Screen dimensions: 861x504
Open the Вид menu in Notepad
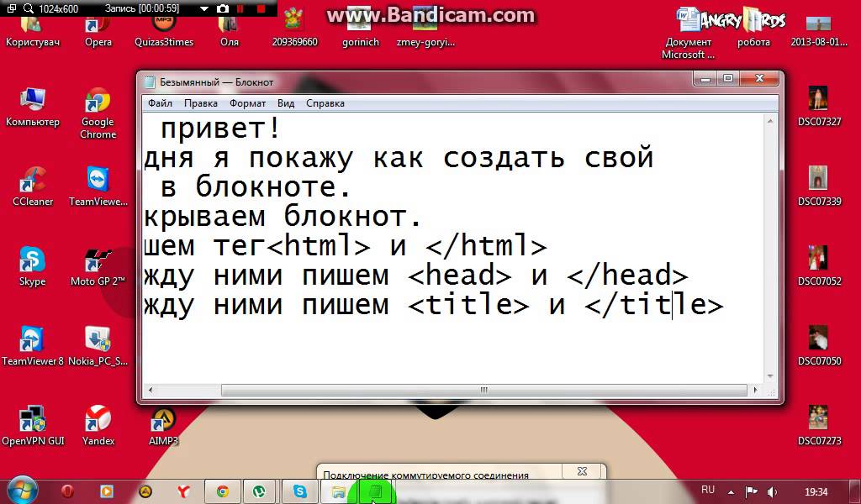click(286, 103)
